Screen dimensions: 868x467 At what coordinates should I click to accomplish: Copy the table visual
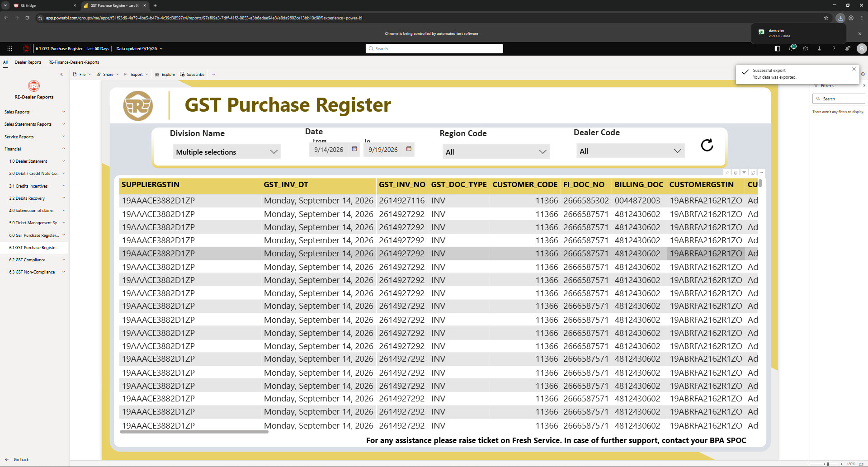pyautogui.click(x=736, y=173)
